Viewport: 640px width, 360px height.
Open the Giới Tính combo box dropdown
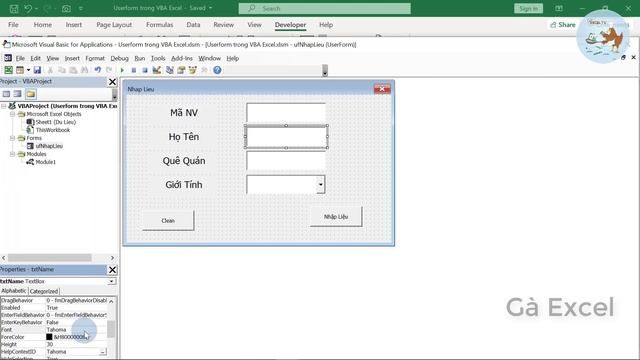coord(320,184)
